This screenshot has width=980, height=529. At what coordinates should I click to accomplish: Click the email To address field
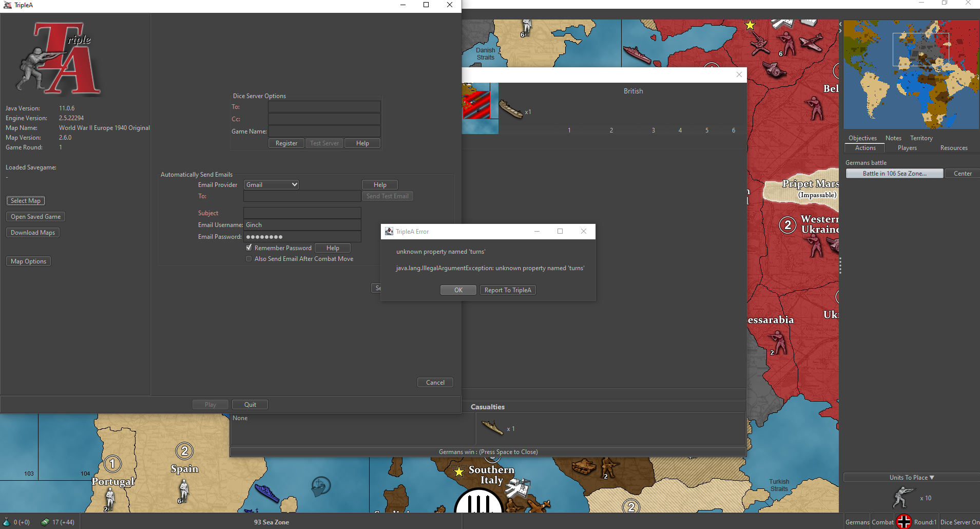302,196
